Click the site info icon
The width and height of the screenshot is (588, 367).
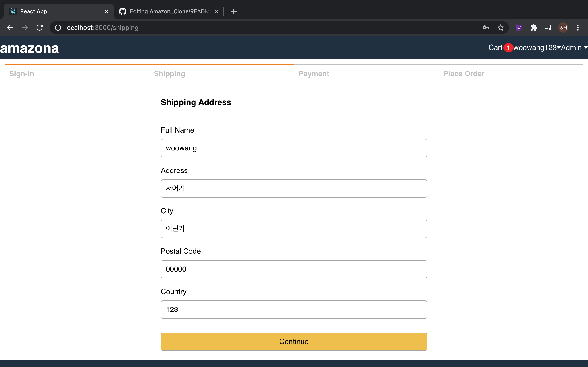point(58,28)
